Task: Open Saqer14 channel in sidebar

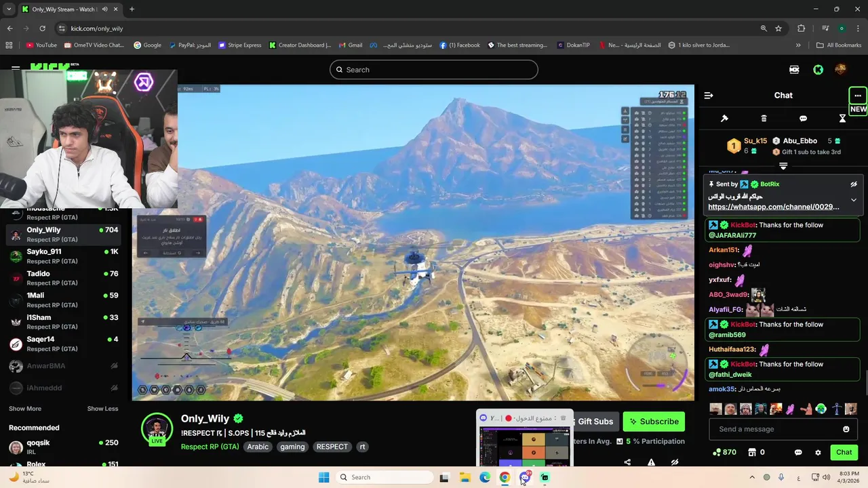Action: [x=64, y=344]
